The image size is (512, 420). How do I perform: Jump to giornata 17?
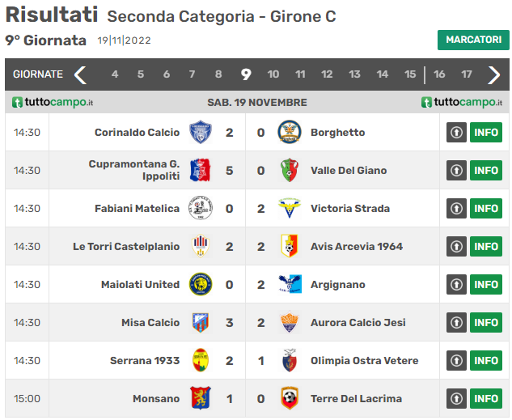click(x=467, y=74)
